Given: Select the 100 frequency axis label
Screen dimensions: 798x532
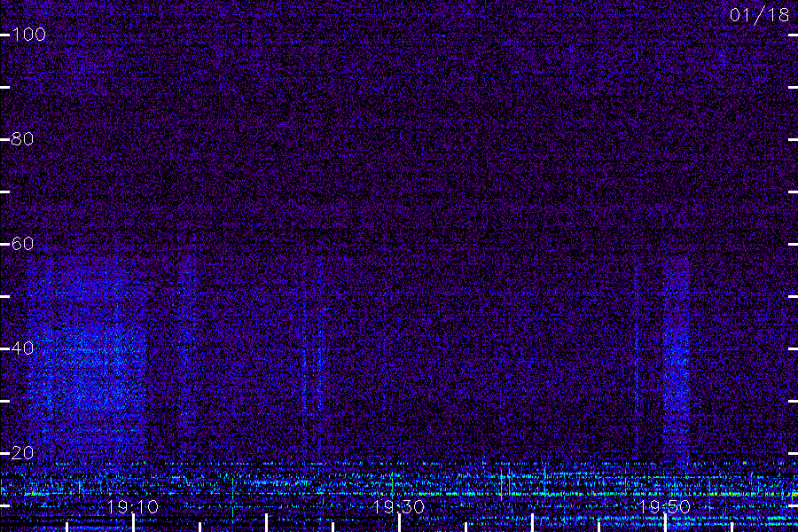Looking at the screenshot, I should tap(28, 35).
